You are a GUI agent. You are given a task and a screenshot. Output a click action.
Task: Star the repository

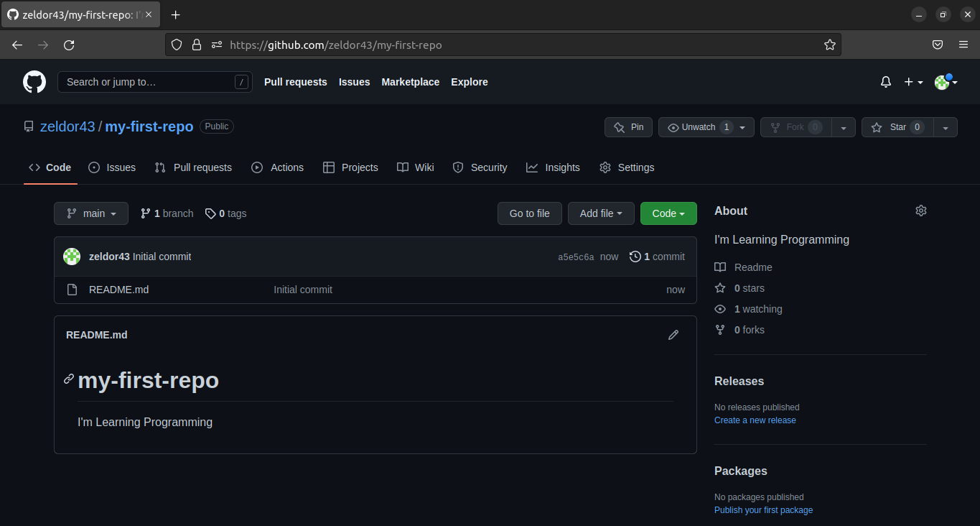point(897,127)
